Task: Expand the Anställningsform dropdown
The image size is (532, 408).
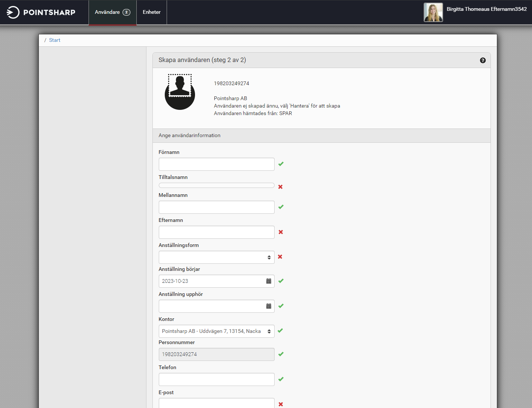Action: pos(216,257)
